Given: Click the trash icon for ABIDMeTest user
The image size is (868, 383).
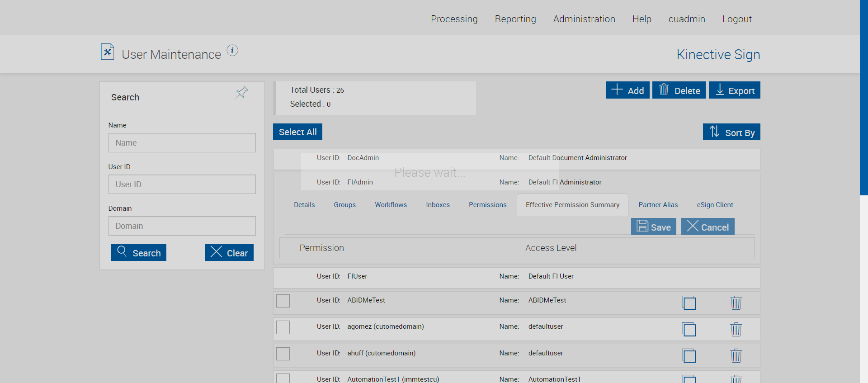Looking at the screenshot, I should [x=736, y=303].
